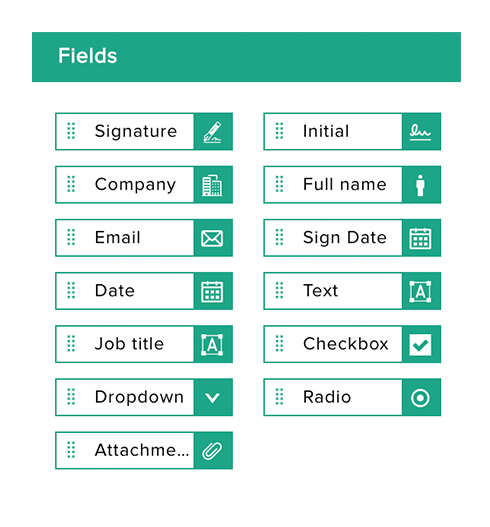
Task: Click the Dropdown chevron arrow icon
Action: click(212, 398)
